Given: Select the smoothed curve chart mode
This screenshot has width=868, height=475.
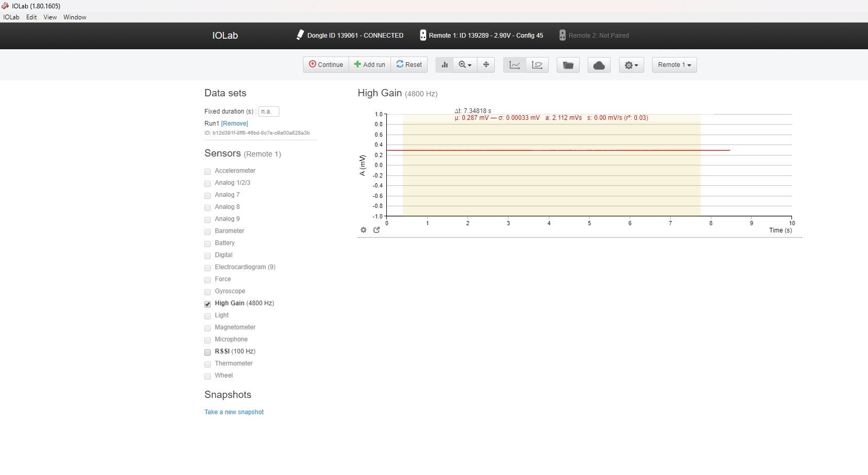Looking at the screenshot, I should tap(537, 64).
